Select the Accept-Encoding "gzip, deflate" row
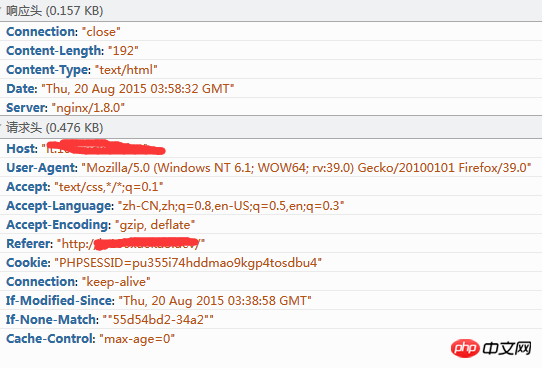 pyautogui.click(x=271, y=225)
